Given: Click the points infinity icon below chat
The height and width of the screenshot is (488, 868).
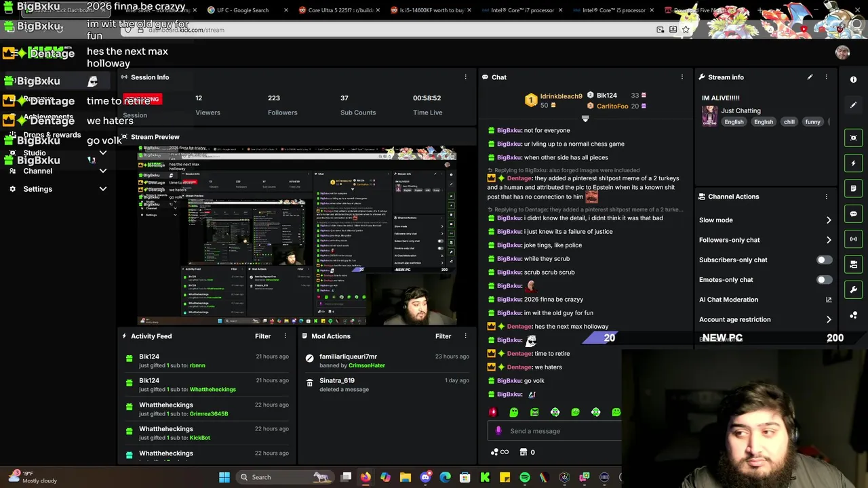Looking at the screenshot, I should [x=499, y=452].
